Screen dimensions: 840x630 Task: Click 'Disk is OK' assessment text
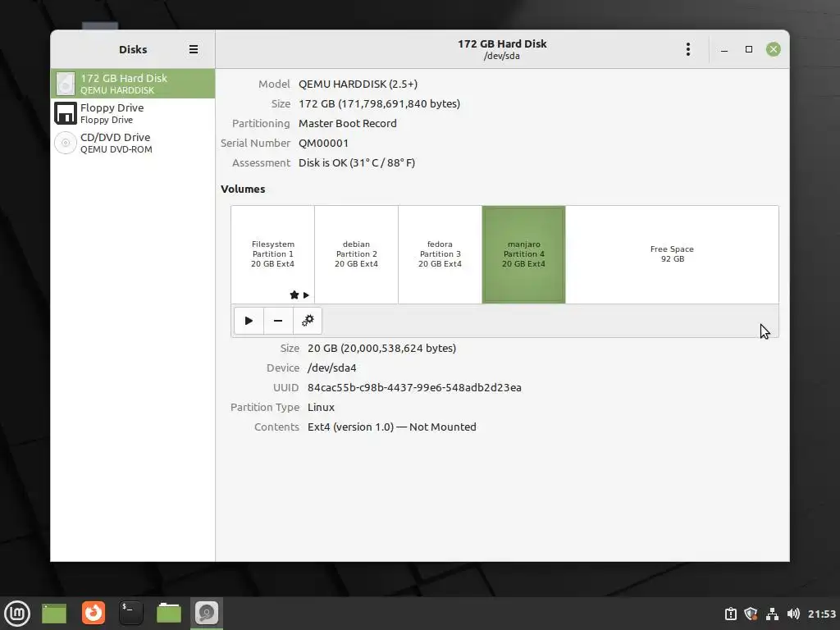coord(357,163)
